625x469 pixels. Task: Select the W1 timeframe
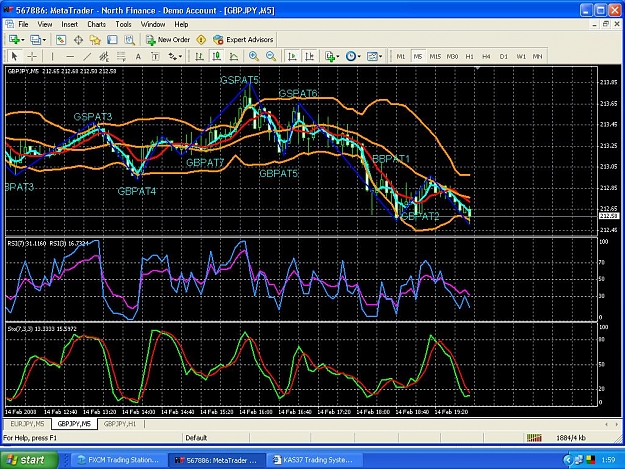pyautogui.click(x=521, y=57)
